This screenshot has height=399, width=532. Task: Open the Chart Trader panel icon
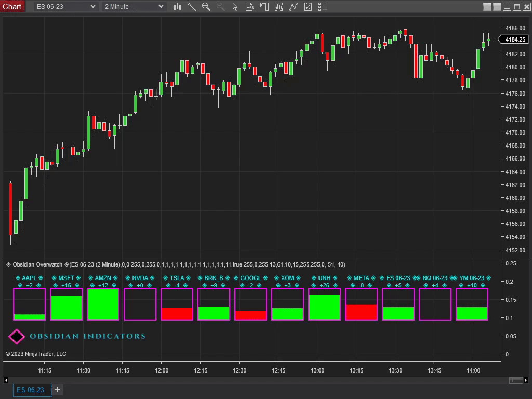click(264, 7)
